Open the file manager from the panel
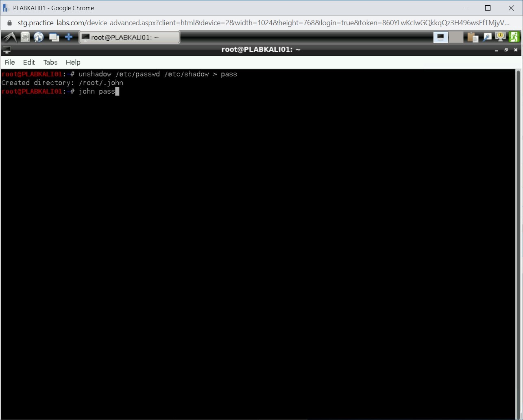Viewport: 523px width, 420px height. (x=24, y=37)
